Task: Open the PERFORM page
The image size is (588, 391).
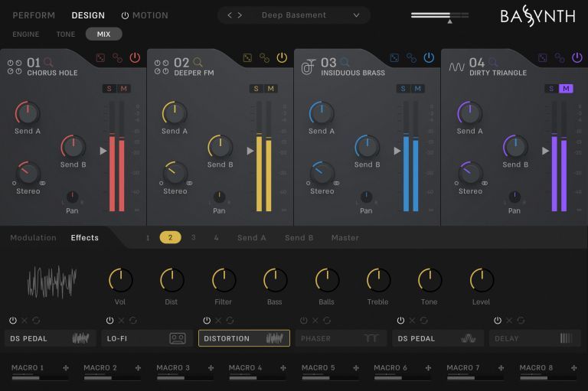Action: [34, 15]
